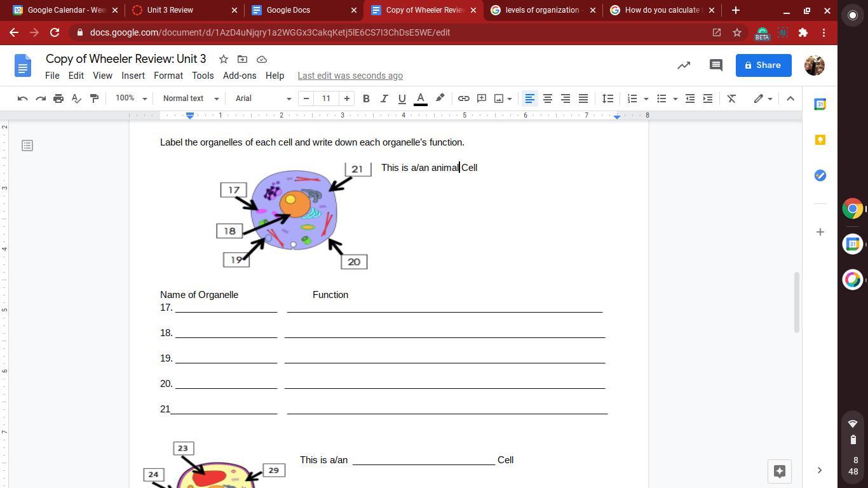
Task: Open the Arial font dropdown
Action: click(263, 98)
